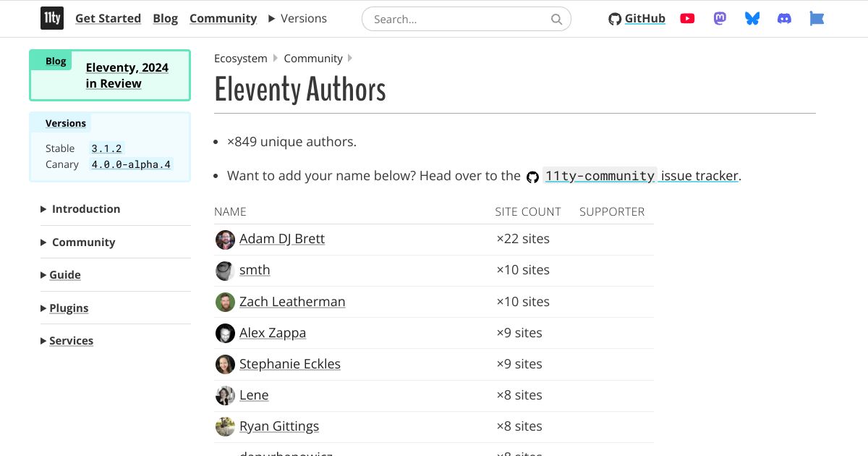Click Ryan Gittings' avatar
This screenshot has height=456, width=868.
tap(225, 426)
